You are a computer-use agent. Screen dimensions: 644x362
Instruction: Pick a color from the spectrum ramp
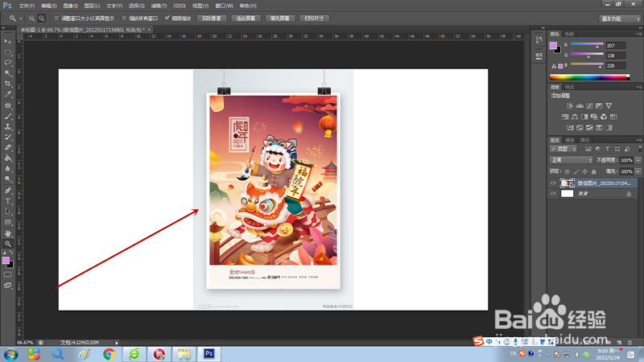[589, 77]
